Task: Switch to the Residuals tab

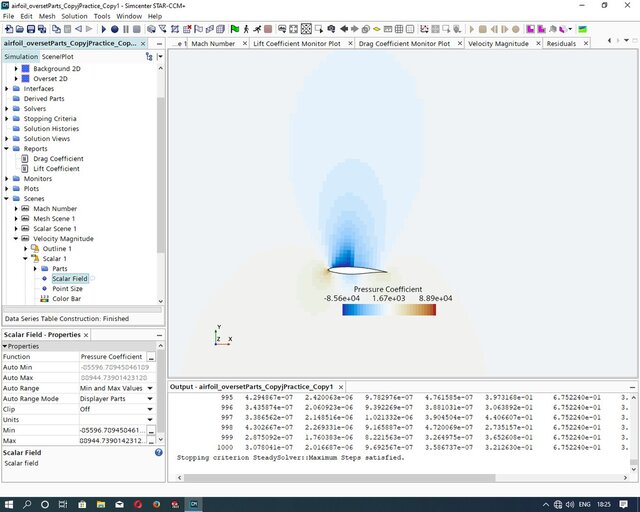Action: (x=561, y=44)
